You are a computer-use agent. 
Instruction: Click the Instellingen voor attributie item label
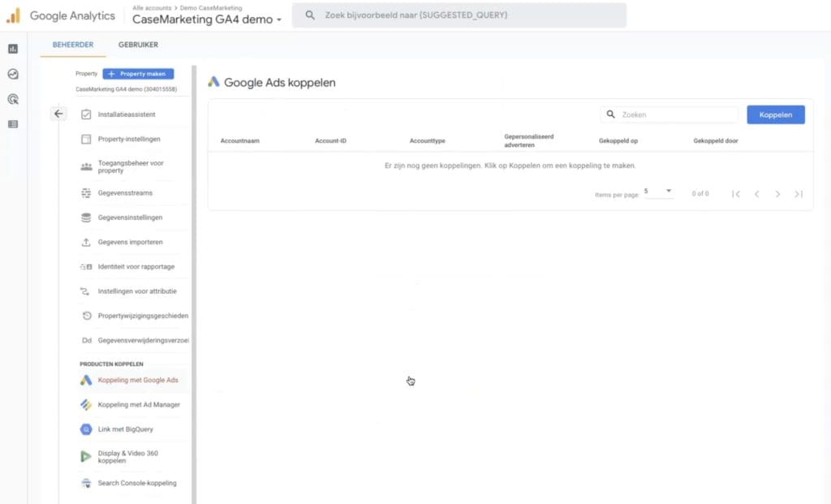137,291
